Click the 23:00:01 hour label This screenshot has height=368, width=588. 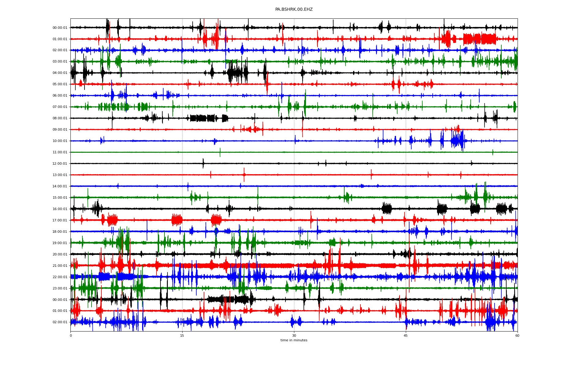(60, 289)
